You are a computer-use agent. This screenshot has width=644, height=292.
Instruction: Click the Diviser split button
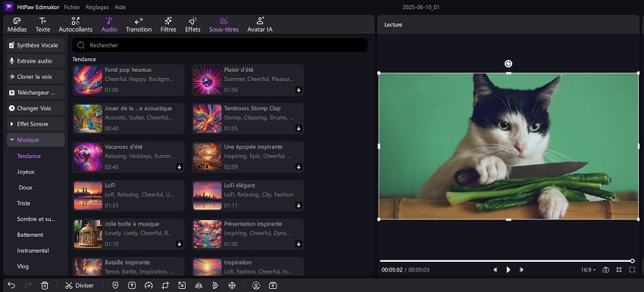pyautogui.click(x=80, y=285)
